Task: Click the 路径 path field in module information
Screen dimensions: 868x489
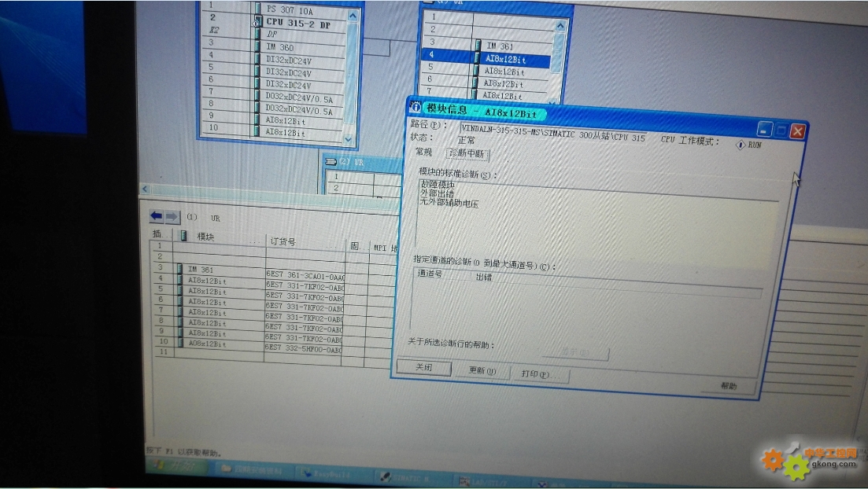Action: (553, 134)
